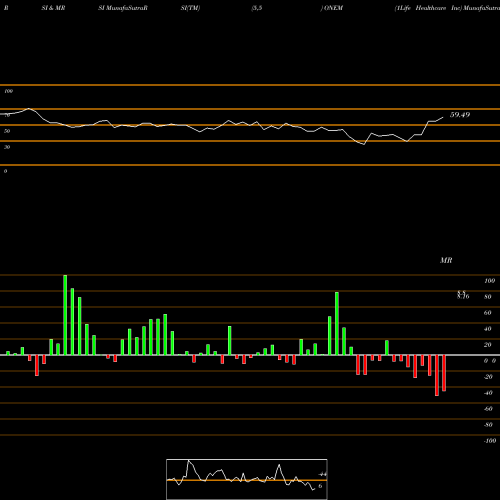Viewport: 500px width, 500px height.
Task: Click the -80 label on MR axis
Action: [488, 425]
